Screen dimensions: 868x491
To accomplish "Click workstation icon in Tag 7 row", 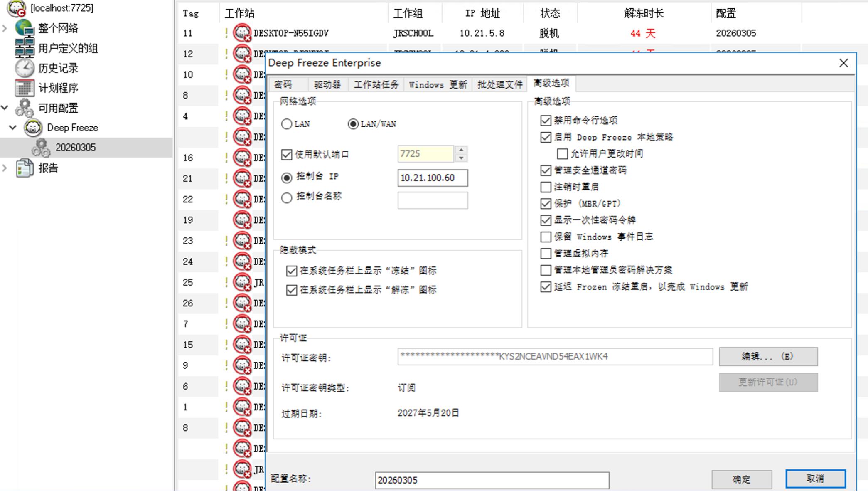I will [x=242, y=324].
